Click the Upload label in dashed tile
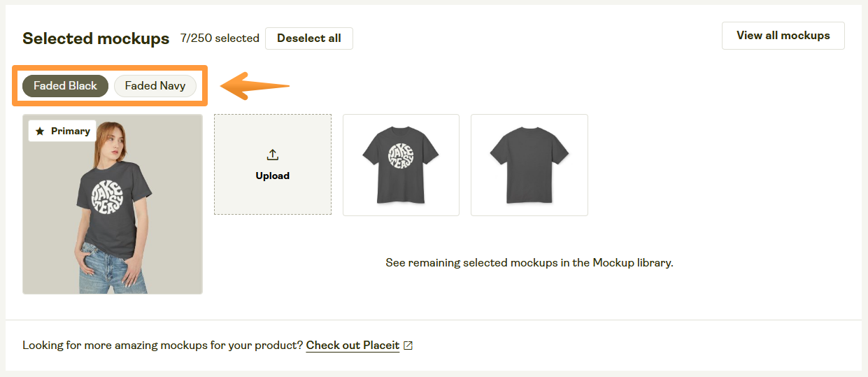This screenshot has height=377, width=868. coord(273,176)
